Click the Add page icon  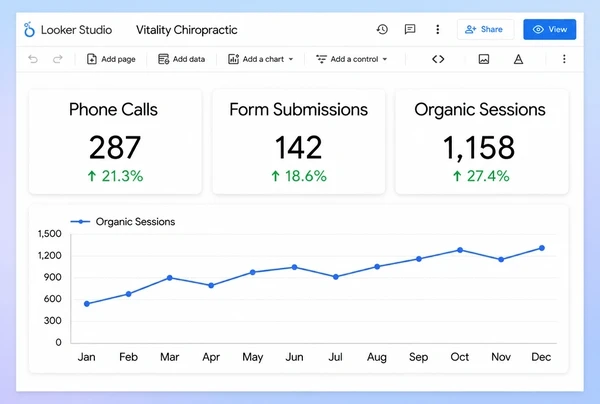pos(92,59)
